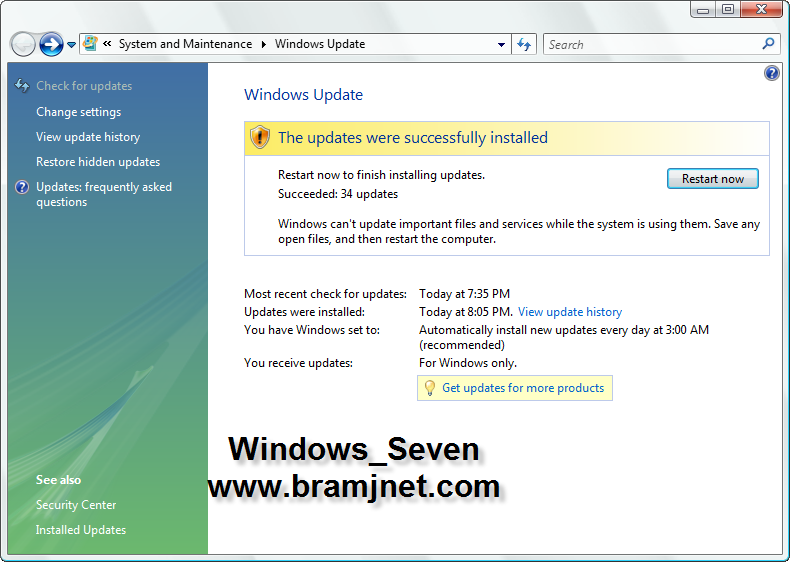The image size is (790, 562).
Task: Select Windows Update breadcrumb
Action: (320, 44)
